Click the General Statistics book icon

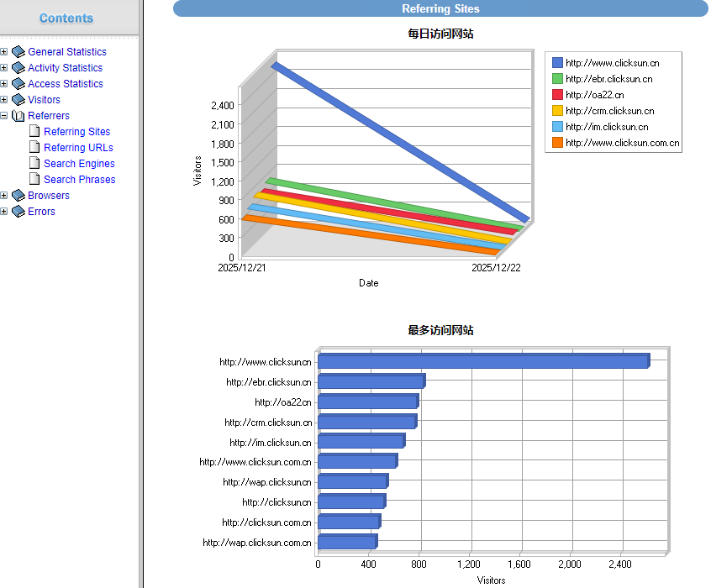(18, 52)
